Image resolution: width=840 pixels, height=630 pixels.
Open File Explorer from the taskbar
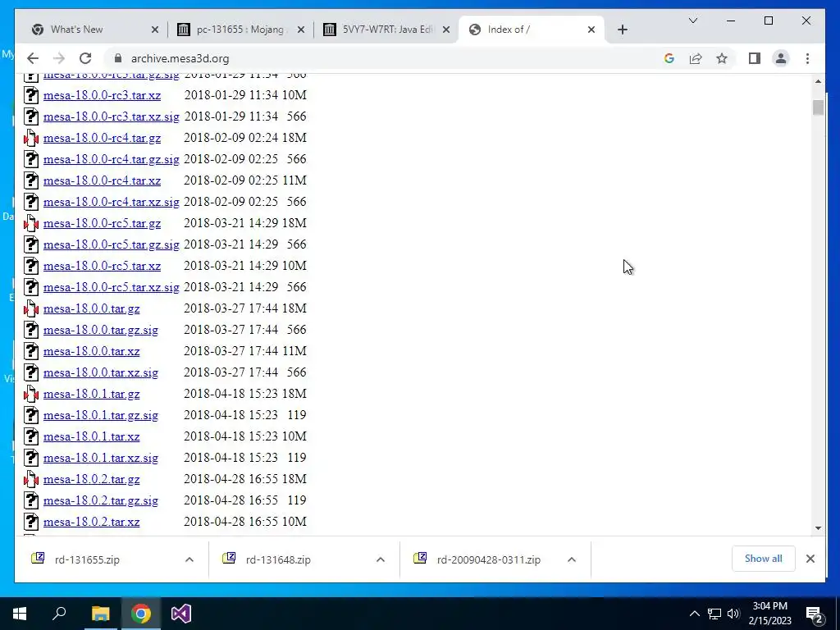tap(100, 614)
